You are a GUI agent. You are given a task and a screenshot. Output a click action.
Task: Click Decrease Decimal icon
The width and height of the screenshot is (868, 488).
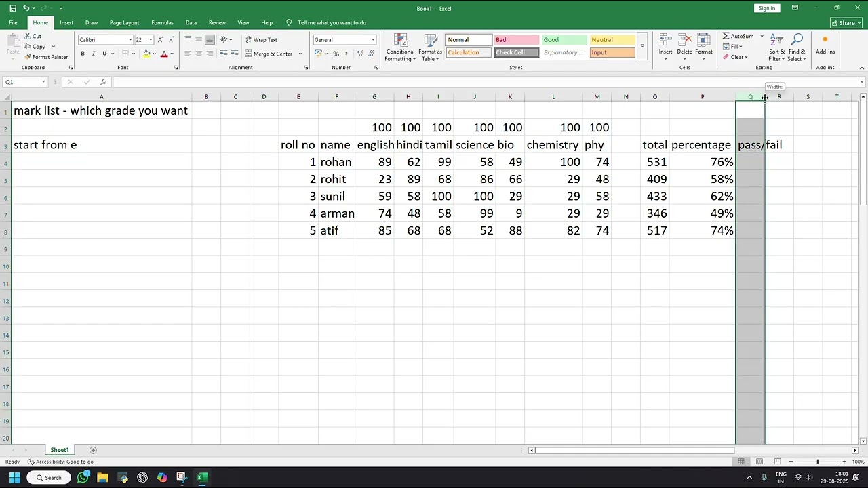(x=370, y=54)
